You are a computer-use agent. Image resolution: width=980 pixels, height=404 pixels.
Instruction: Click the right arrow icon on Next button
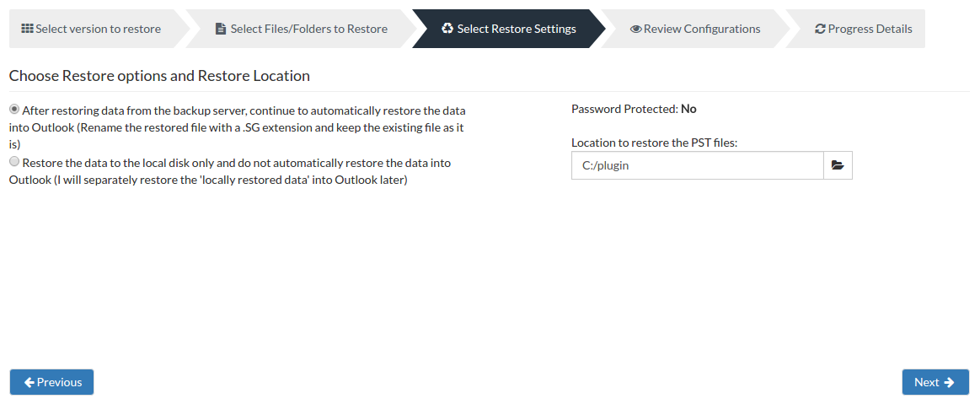(x=949, y=382)
